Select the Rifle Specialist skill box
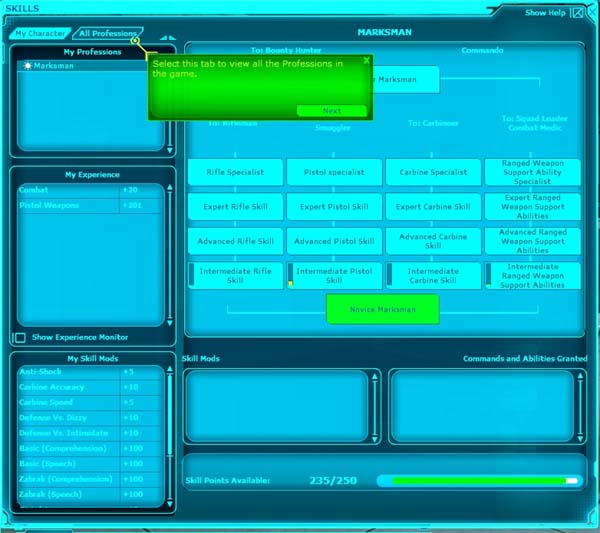Screen dimensions: 600x533 [x=235, y=172]
